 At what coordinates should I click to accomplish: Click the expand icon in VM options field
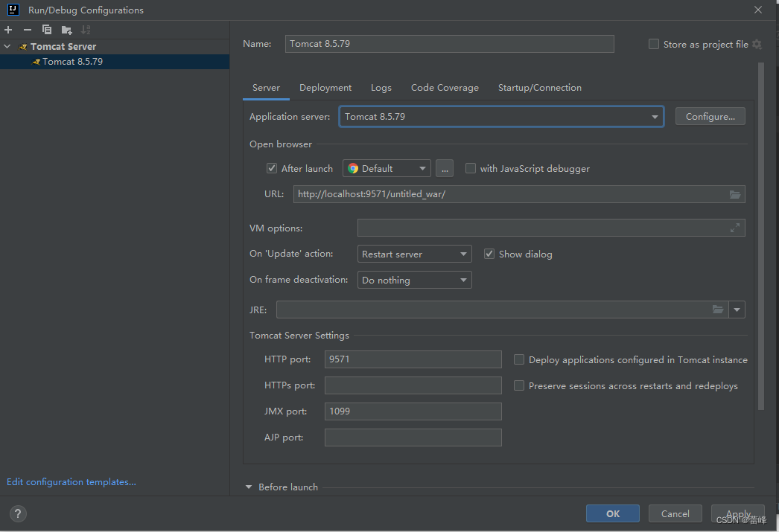point(735,228)
